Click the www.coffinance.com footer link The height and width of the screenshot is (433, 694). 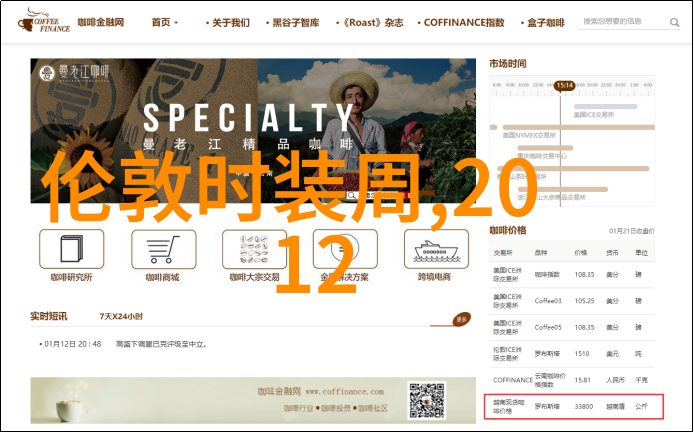345,392
